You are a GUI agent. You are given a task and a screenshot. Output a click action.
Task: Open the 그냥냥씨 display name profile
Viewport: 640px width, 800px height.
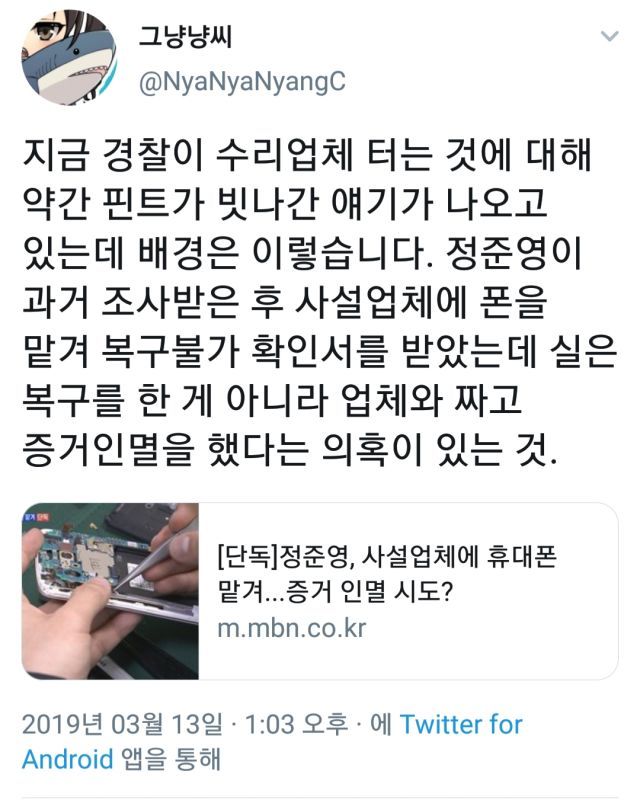pos(186,36)
